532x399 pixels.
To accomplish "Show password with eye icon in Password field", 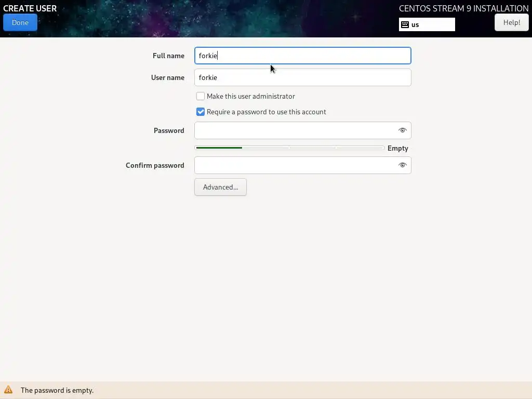I will (403, 130).
